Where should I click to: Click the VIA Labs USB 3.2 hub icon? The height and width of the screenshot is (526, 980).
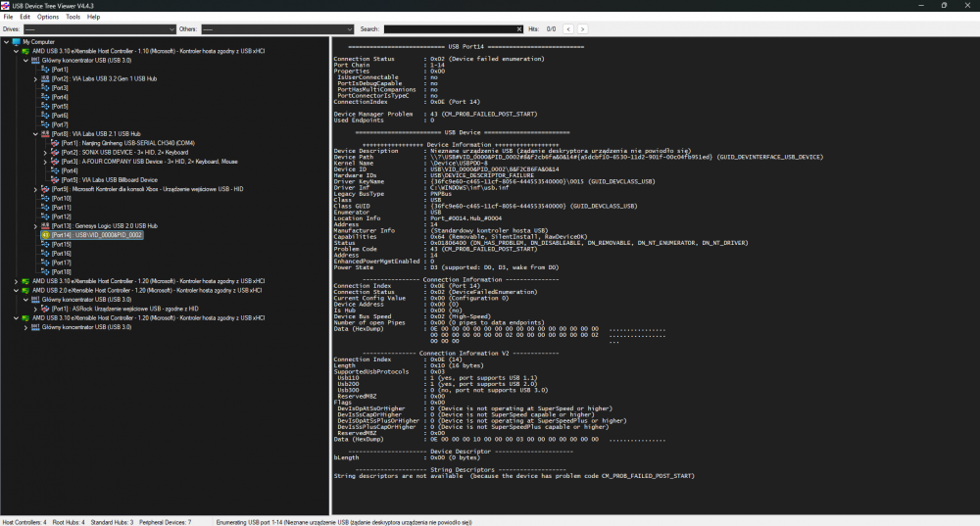[45, 78]
